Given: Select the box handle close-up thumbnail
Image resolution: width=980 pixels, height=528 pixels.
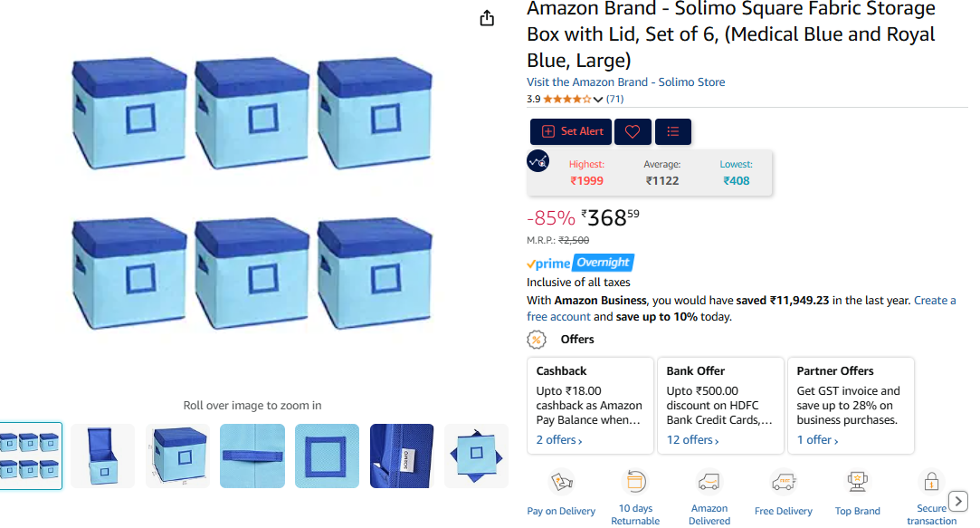Looking at the screenshot, I should tap(252, 456).
